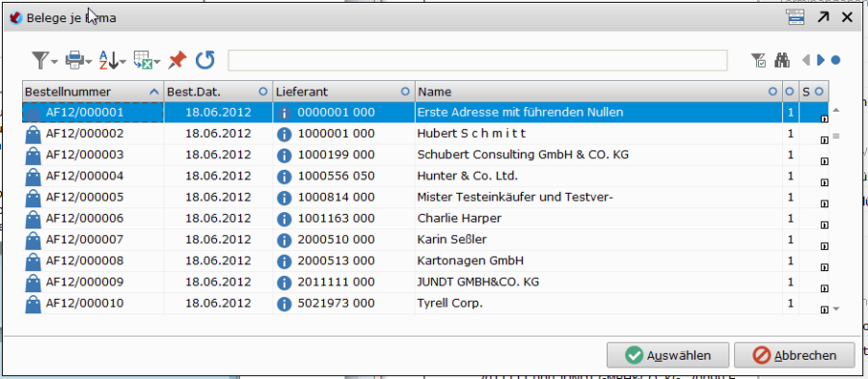Select order AF12/000003
Viewport: 868px width, 379px height.
click(x=85, y=155)
